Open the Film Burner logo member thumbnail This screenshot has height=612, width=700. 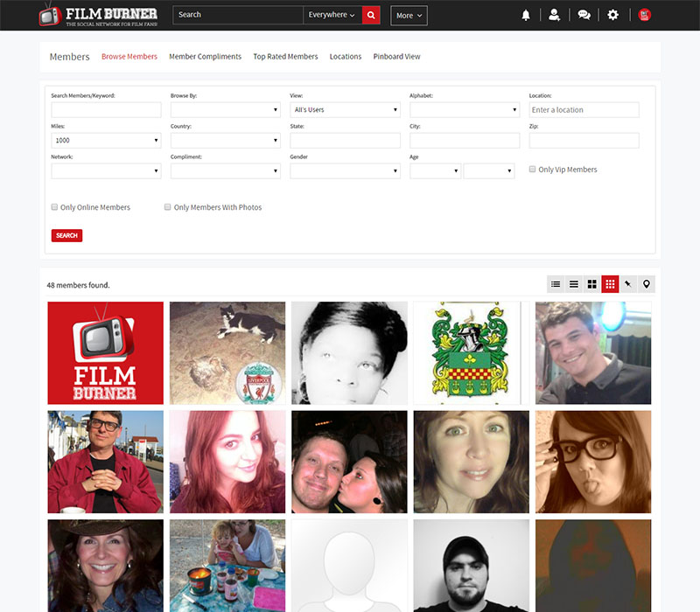click(x=105, y=353)
